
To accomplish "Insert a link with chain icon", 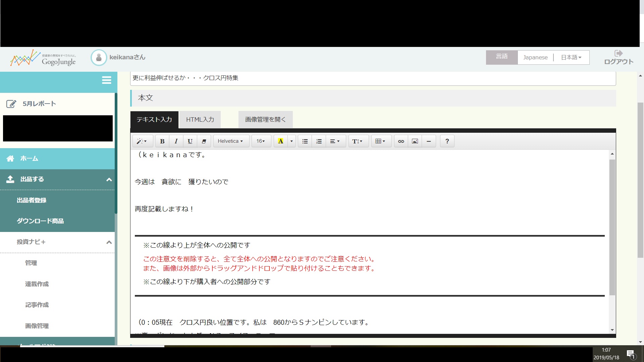I will (401, 141).
